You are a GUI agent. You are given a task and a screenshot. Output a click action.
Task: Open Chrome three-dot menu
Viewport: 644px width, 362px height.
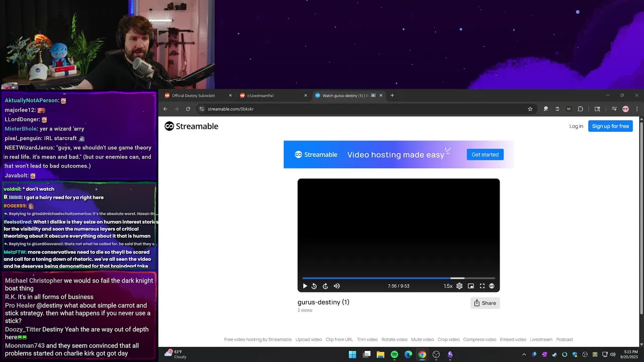tap(637, 109)
